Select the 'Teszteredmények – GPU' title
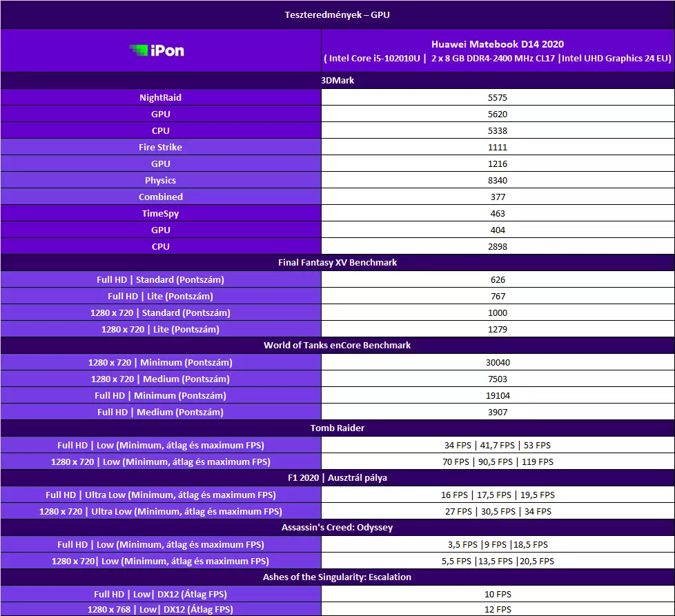The image size is (675, 616). (x=337, y=14)
